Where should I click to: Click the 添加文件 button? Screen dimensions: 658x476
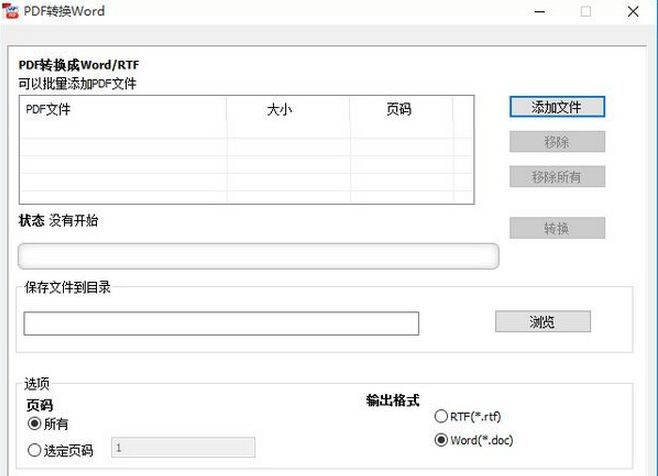[x=557, y=107]
